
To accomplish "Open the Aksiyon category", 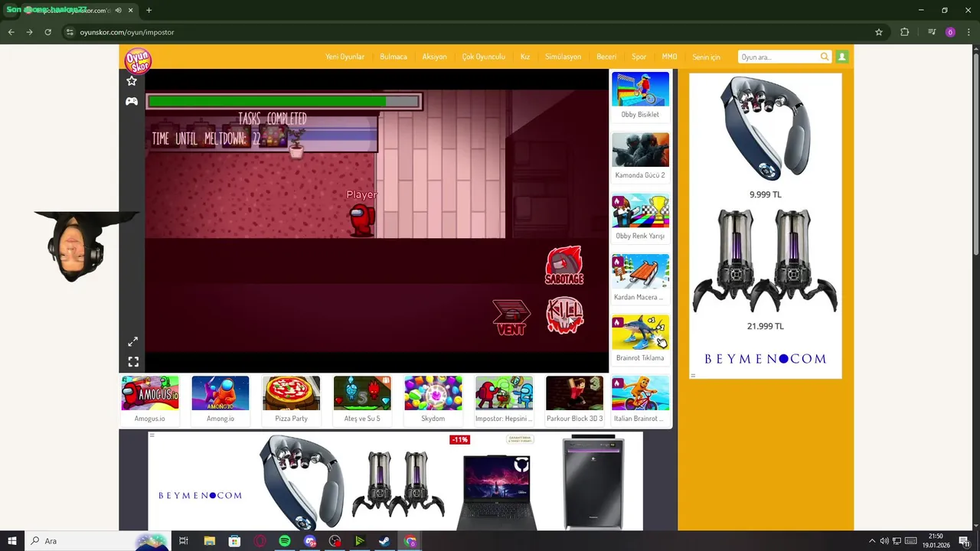I will tap(434, 57).
